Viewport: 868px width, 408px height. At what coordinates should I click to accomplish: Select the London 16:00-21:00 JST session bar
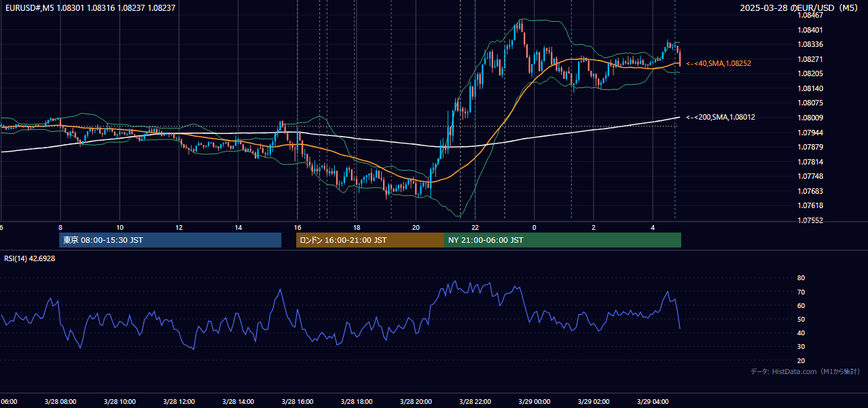370,240
